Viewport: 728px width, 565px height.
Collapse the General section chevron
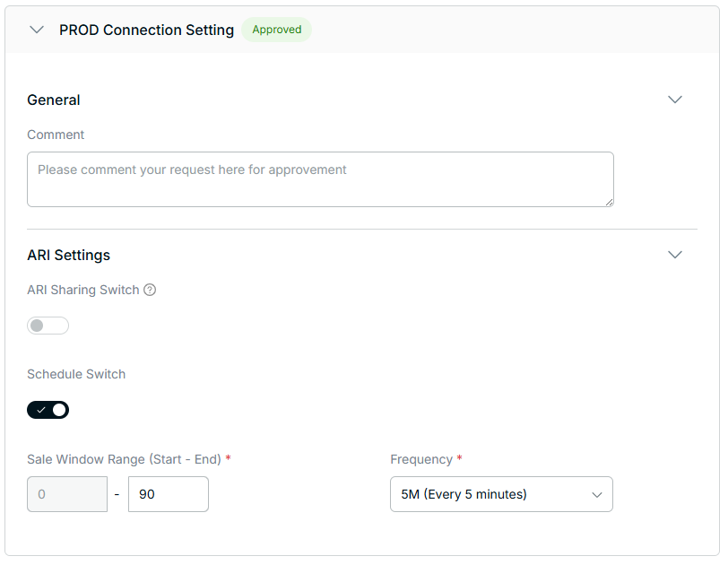675,100
